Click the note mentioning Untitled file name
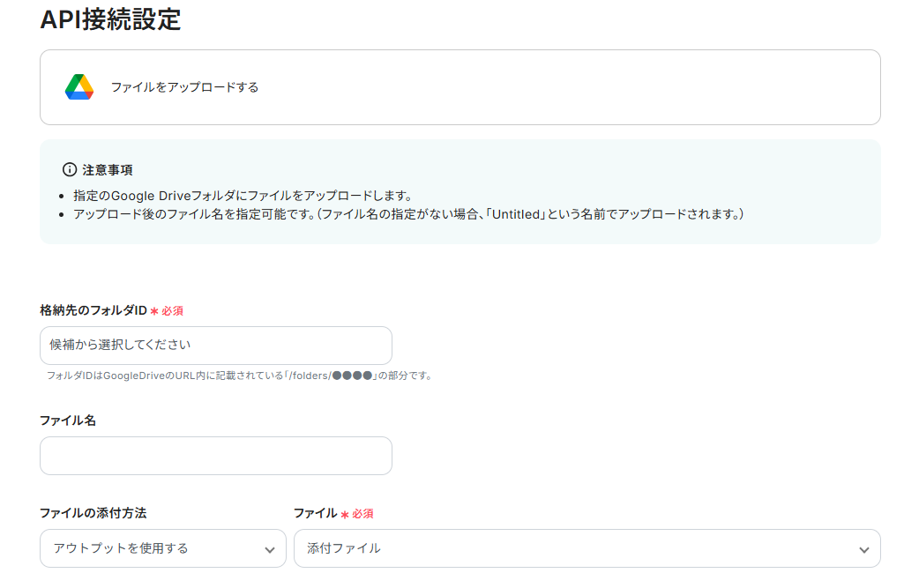The width and height of the screenshot is (904, 588). 408,214
